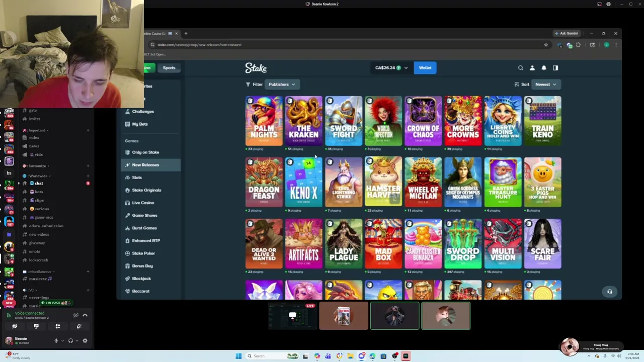Mute microphone in Discord user panel
Screen dimensions: 644x362
tap(56, 341)
